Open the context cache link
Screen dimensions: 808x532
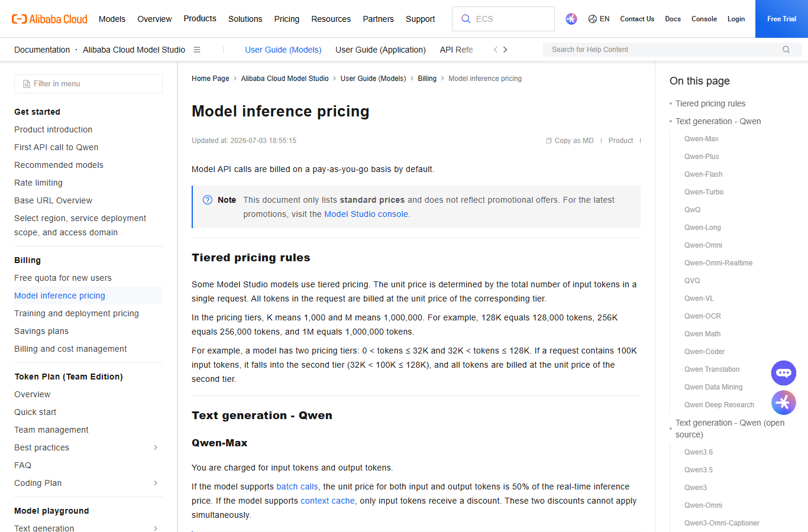pyautogui.click(x=328, y=501)
